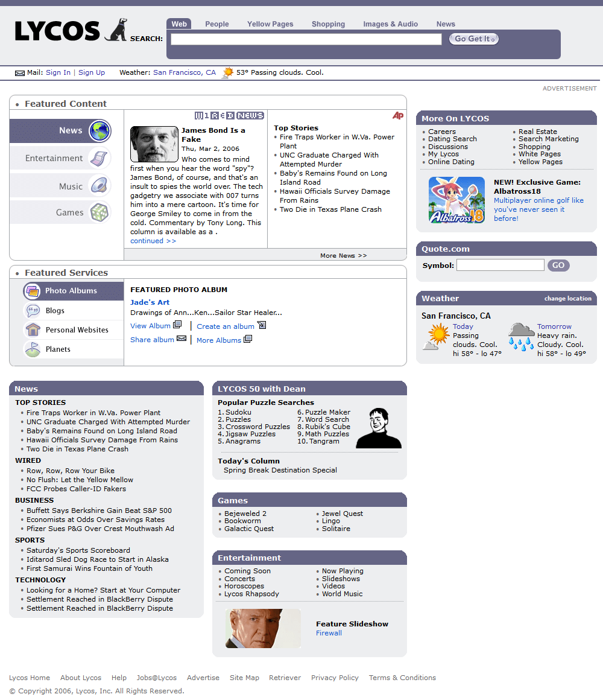
Task: Click the Games dice icon
Action: pos(99,212)
